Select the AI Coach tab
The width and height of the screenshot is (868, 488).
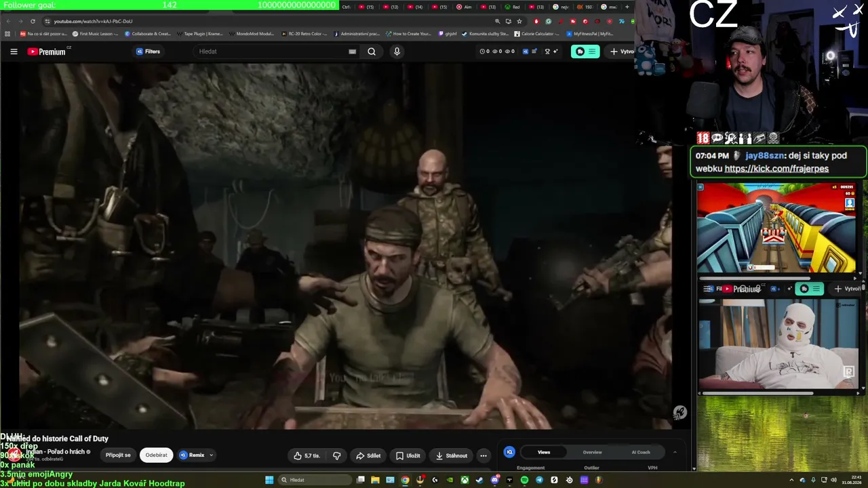(x=641, y=452)
